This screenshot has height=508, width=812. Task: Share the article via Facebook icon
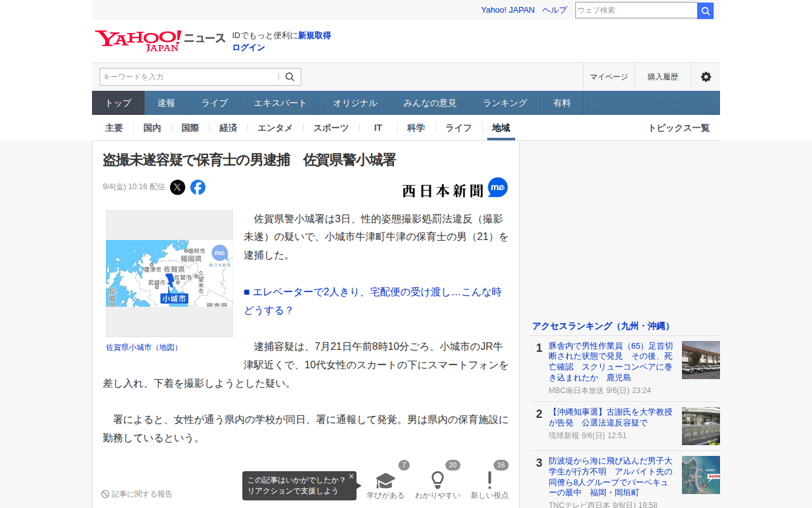click(x=198, y=187)
